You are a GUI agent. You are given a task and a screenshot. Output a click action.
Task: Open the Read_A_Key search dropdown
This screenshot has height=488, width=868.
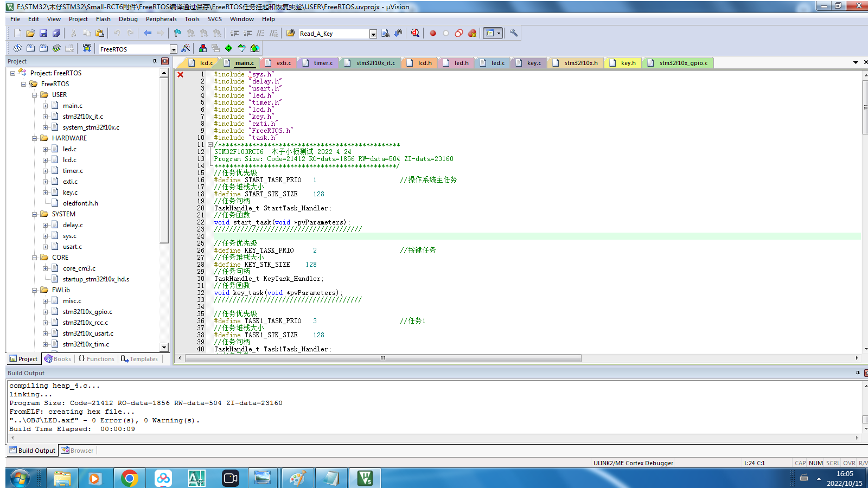tap(373, 34)
